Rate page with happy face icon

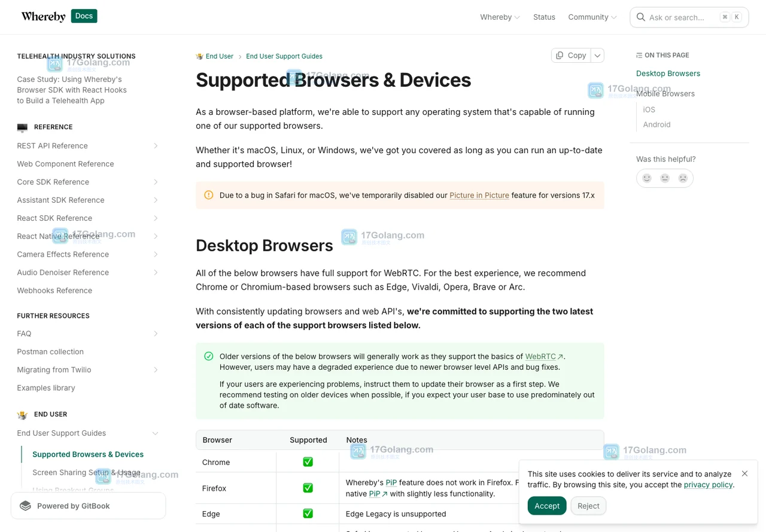[x=647, y=178]
